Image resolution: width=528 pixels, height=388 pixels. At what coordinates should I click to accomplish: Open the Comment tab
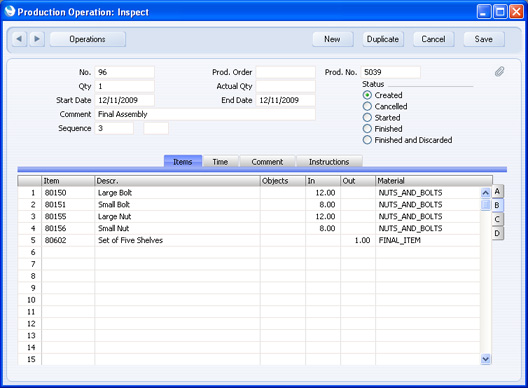267,162
